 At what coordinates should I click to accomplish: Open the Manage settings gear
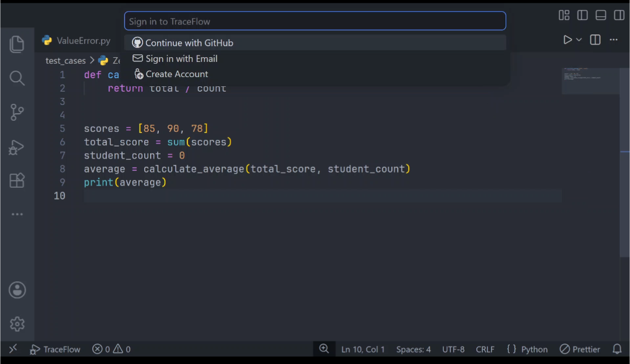click(x=18, y=324)
